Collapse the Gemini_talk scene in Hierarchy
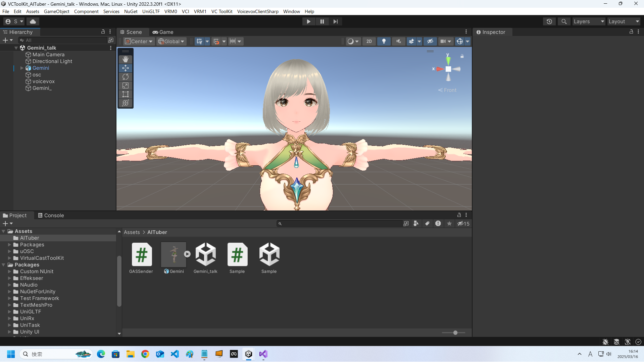Viewport: 644px width, 362px height. [x=16, y=48]
